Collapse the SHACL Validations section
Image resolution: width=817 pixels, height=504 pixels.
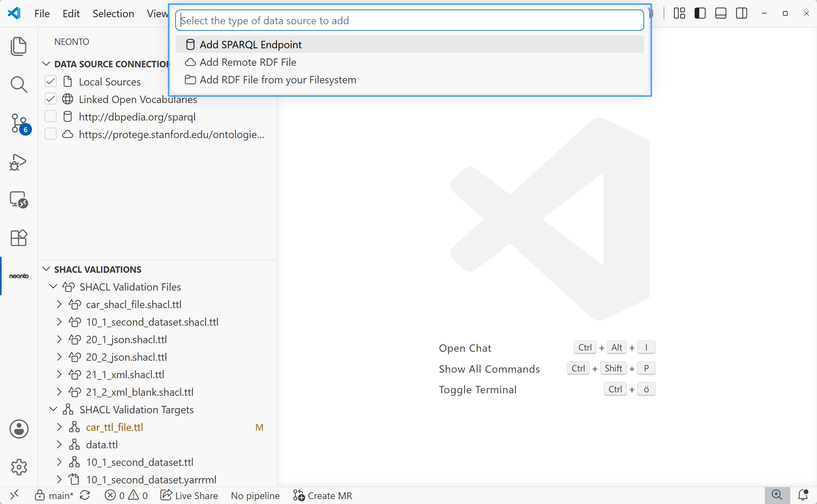pos(46,269)
